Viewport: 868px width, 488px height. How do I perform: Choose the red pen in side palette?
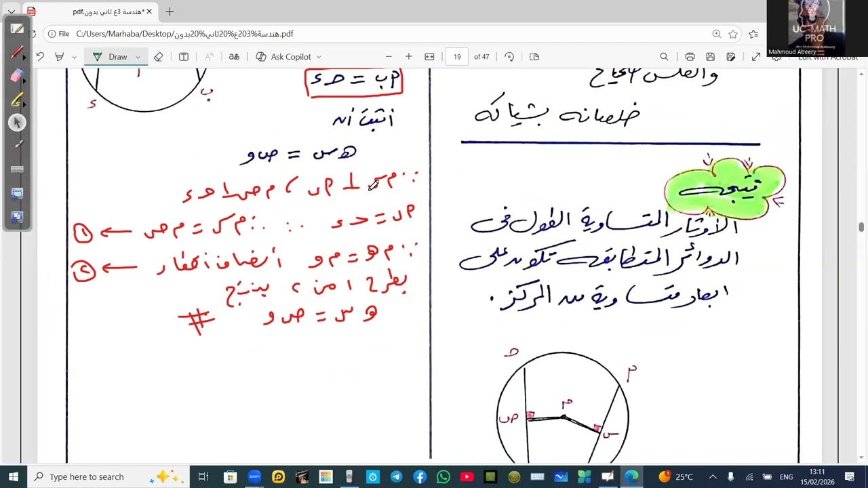[x=18, y=52]
